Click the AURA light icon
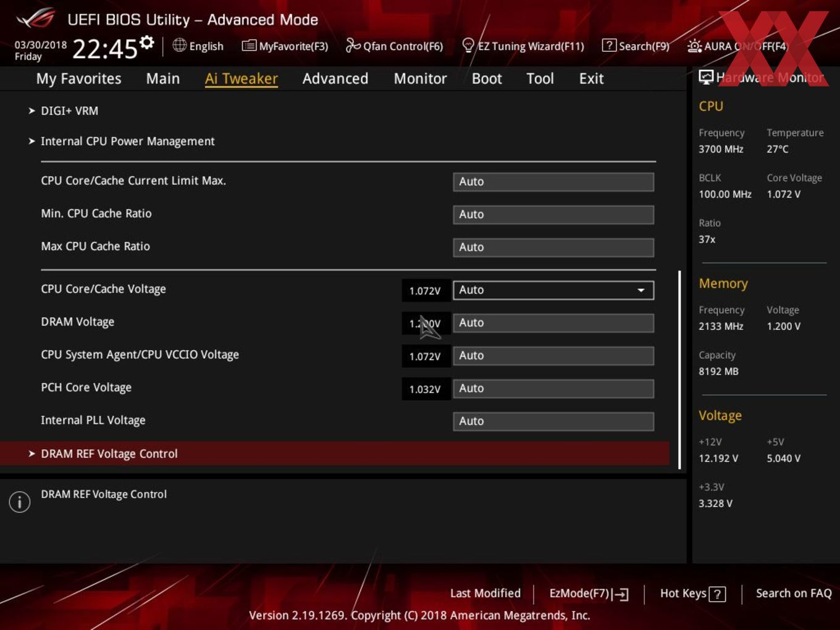Viewport: 840px width, 630px height. [694, 46]
